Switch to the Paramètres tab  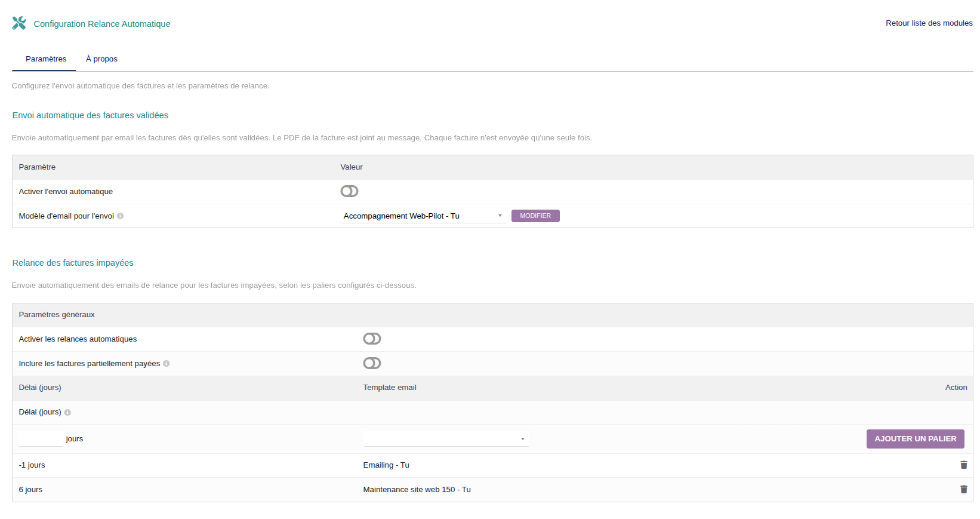tap(46, 59)
